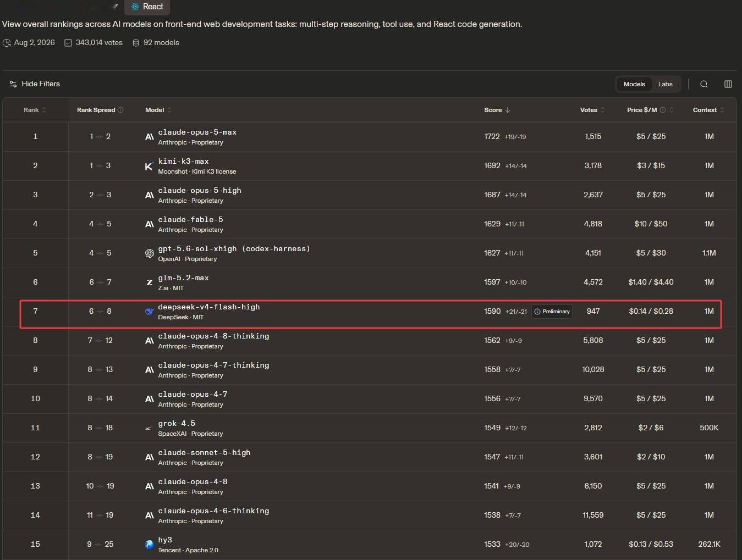742x560 pixels.
Task: Switch the view to Labs
Action: coord(665,84)
